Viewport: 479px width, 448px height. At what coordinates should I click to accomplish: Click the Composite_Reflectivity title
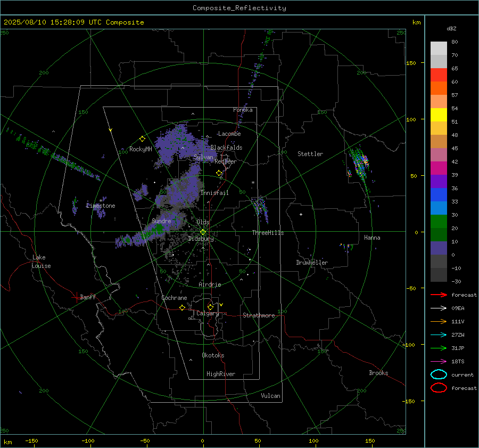pos(240,8)
